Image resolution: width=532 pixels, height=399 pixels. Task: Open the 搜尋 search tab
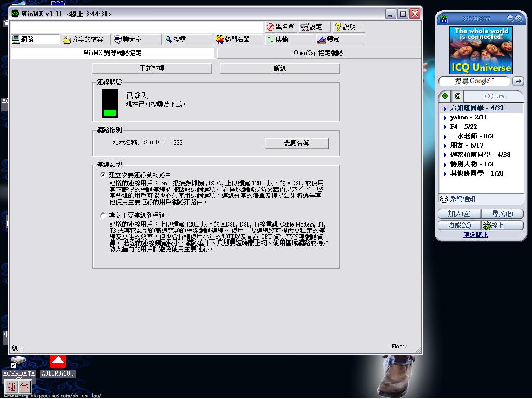click(x=188, y=39)
